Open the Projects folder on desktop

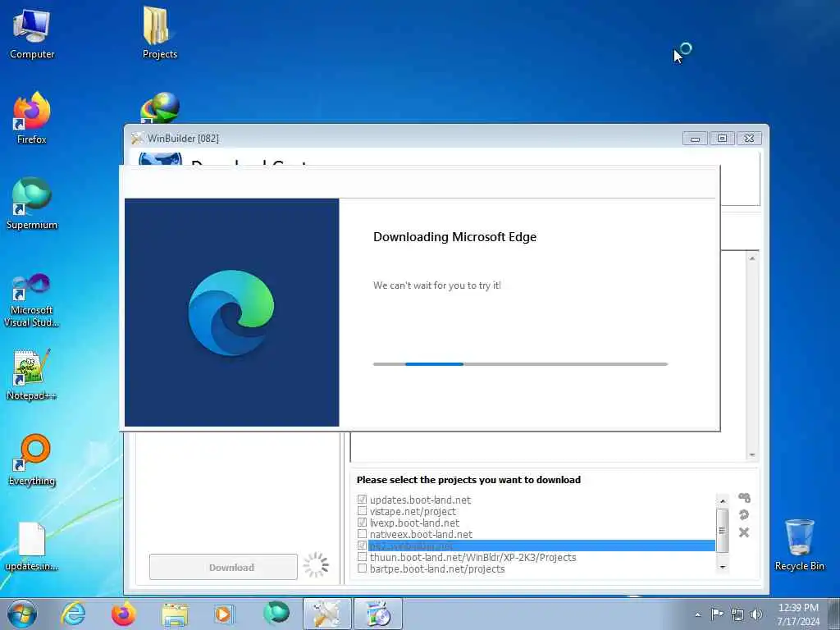click(159, 33)
